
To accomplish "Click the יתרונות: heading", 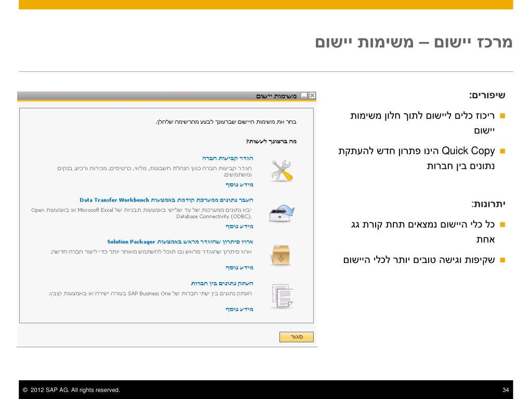I will tap(488, 204).
